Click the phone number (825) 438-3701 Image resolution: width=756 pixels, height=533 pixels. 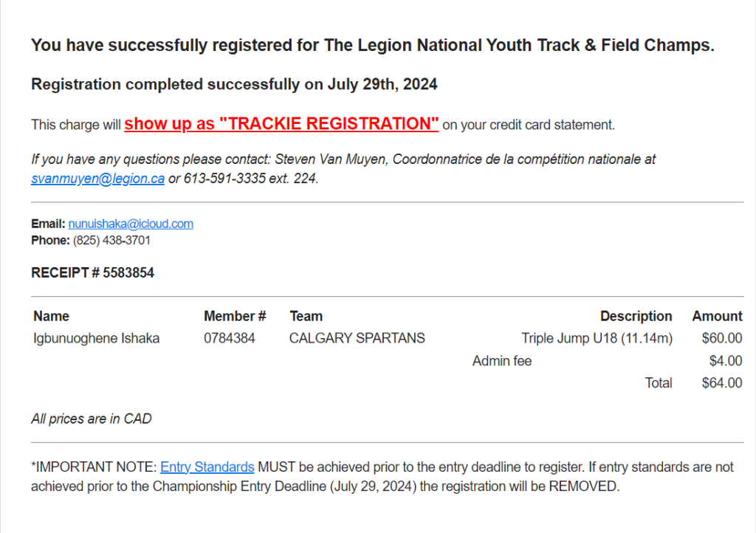pyautogui.click(x=111, y=240)
